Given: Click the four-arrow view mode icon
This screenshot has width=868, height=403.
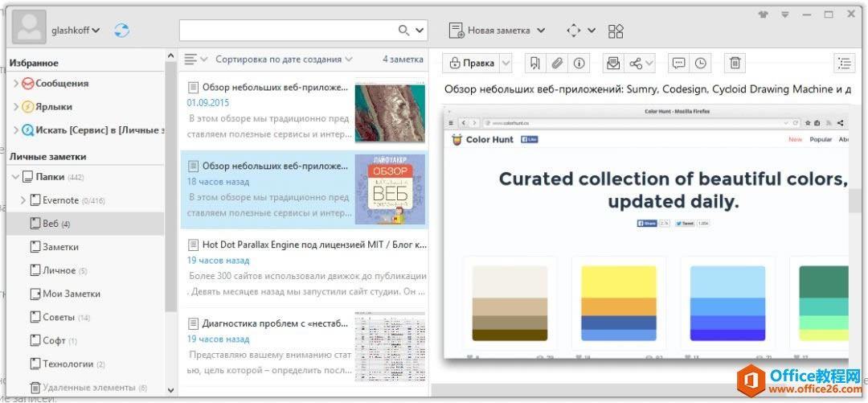Looking at the screenshot, I should click(x=574, y=31).
